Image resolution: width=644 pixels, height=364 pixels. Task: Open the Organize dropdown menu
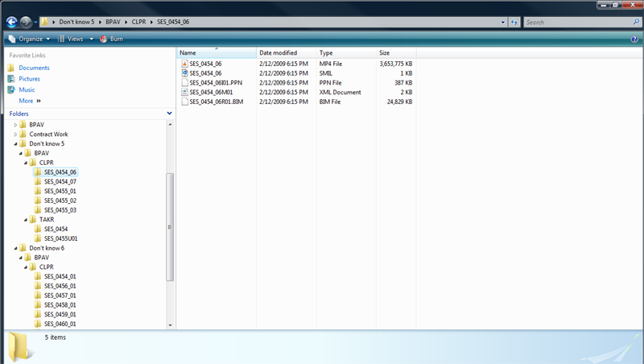click(x=30, y=39)
